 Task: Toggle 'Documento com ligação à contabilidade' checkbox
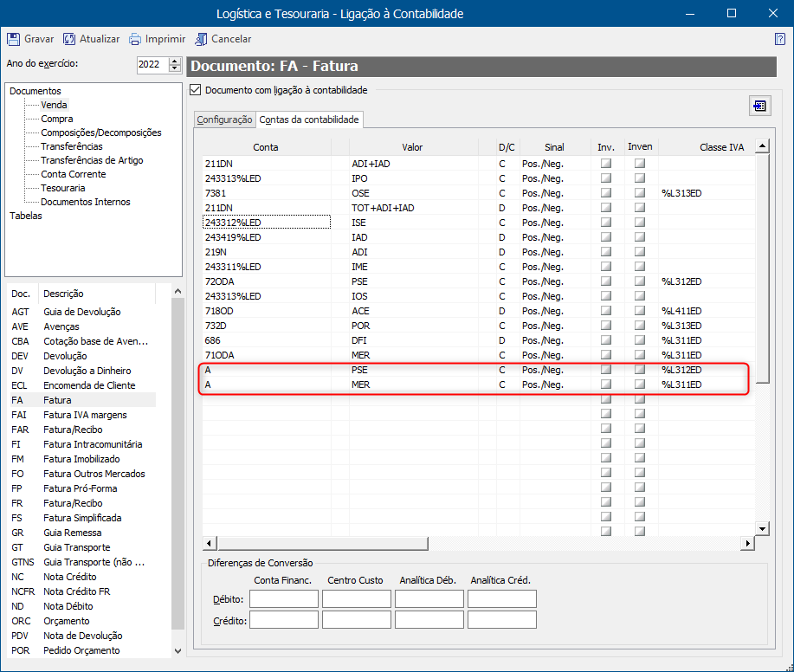click(195, 90)
